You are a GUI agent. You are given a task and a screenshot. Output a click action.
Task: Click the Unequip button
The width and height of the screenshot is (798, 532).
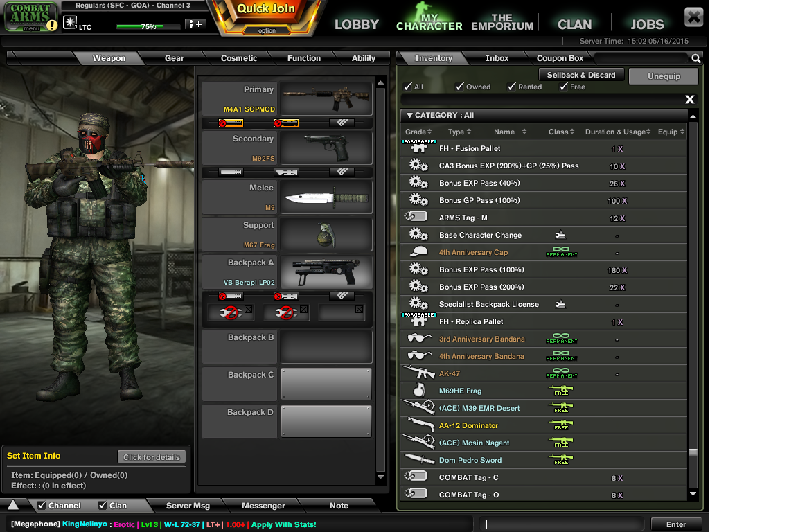pyautogui.click(x=664, y=76)
